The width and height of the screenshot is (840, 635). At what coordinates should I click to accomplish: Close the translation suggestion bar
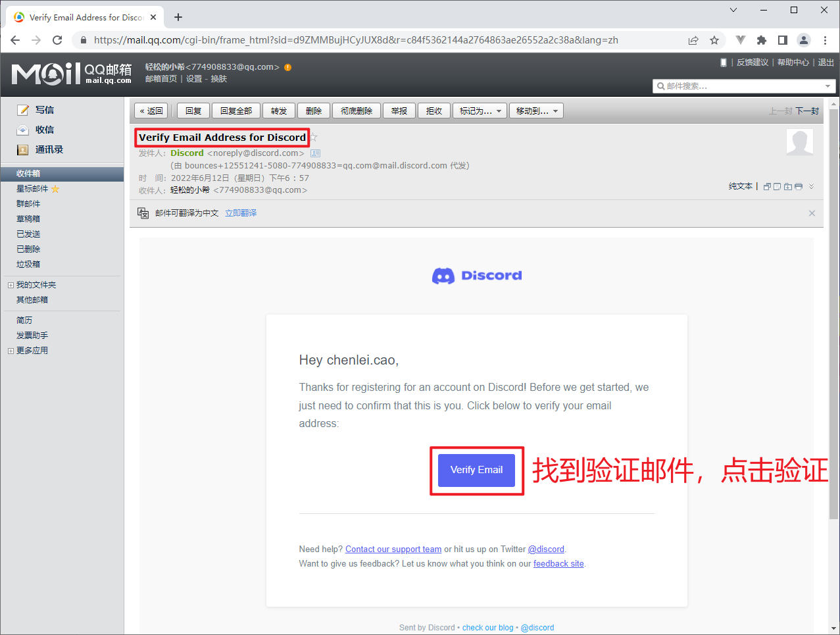(x=812, y=213)
